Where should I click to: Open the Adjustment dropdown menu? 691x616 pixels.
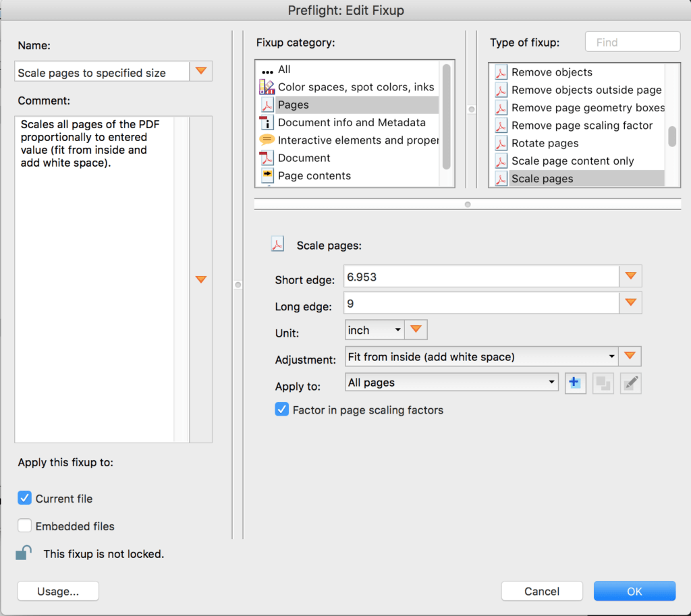[x=481, y=356]
